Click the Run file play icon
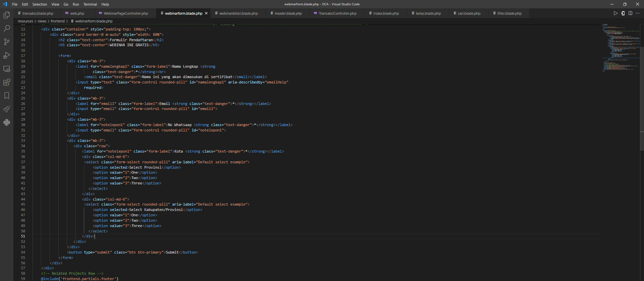The height and width of the screenshot is (281, 644). point(615,13)
